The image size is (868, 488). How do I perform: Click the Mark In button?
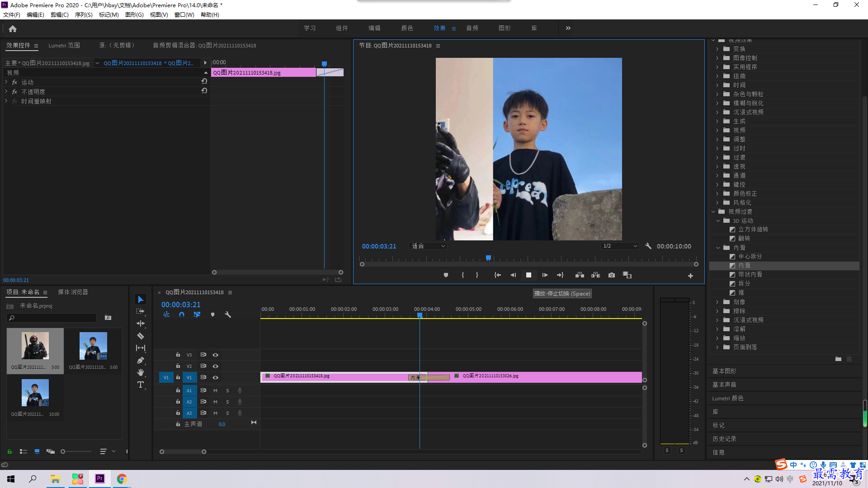click(x=462, y=275)
